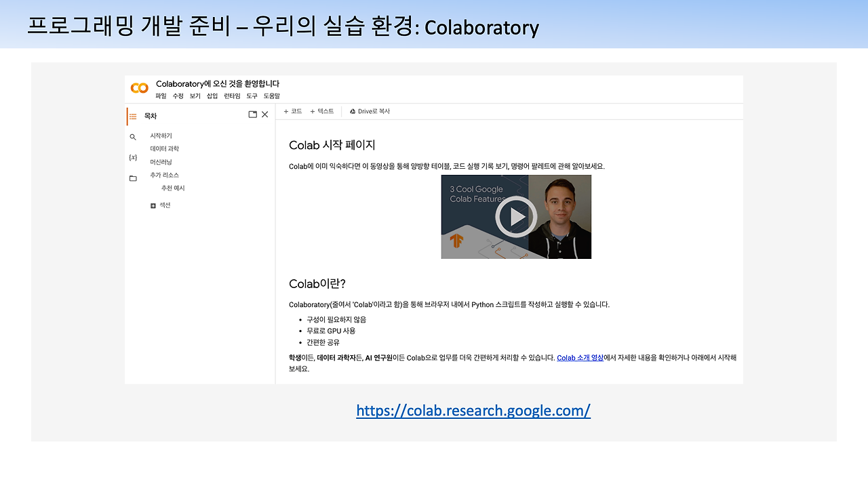Pop out the 목차 panel into a window

253,115
